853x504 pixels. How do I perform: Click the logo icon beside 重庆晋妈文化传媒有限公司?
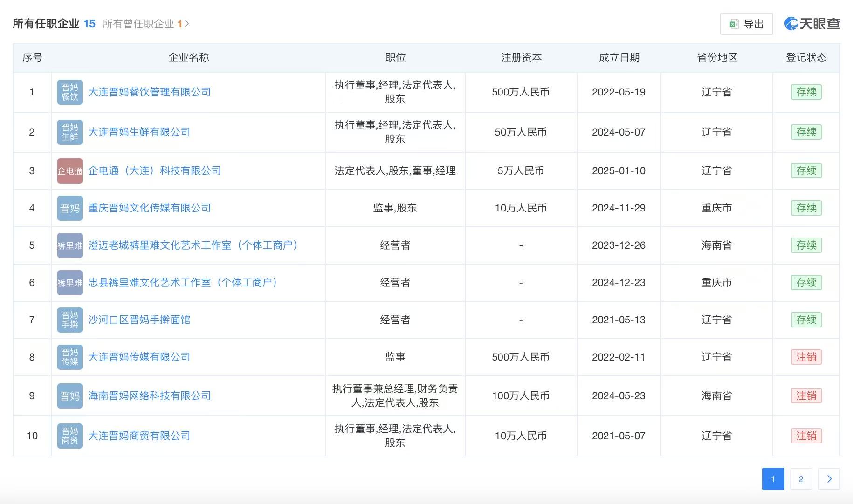[70, 208]
